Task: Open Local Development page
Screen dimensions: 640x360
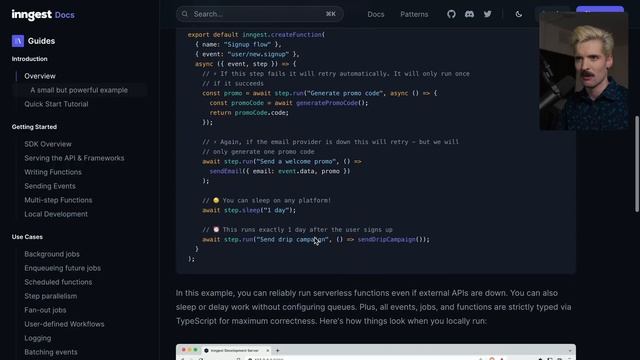Action: click(x=56, y=214)
